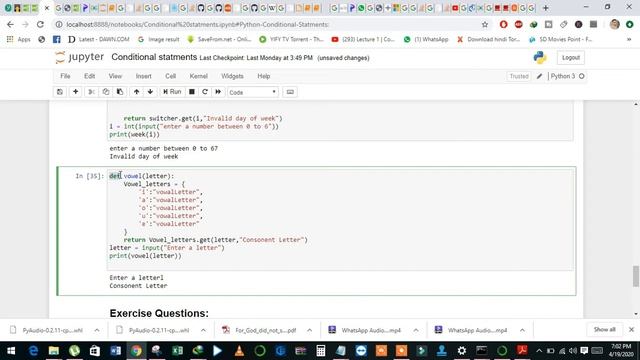Rename the notebook title Conditional statments
Screen dimensions: 640x360
154,57
